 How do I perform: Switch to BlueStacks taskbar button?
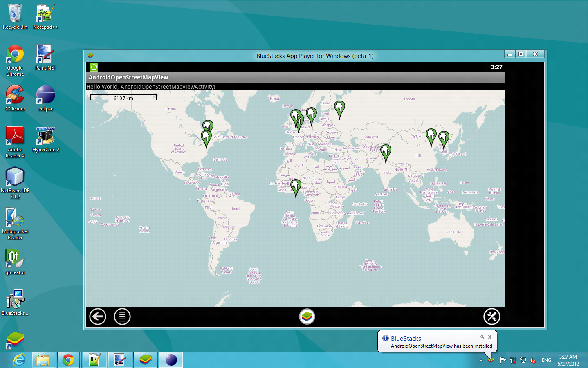146,360
